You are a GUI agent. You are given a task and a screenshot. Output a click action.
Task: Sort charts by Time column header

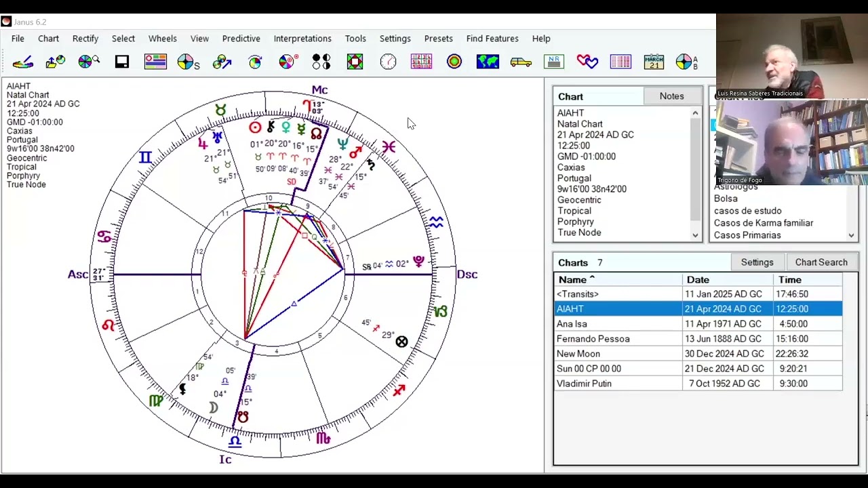(808, 280)
